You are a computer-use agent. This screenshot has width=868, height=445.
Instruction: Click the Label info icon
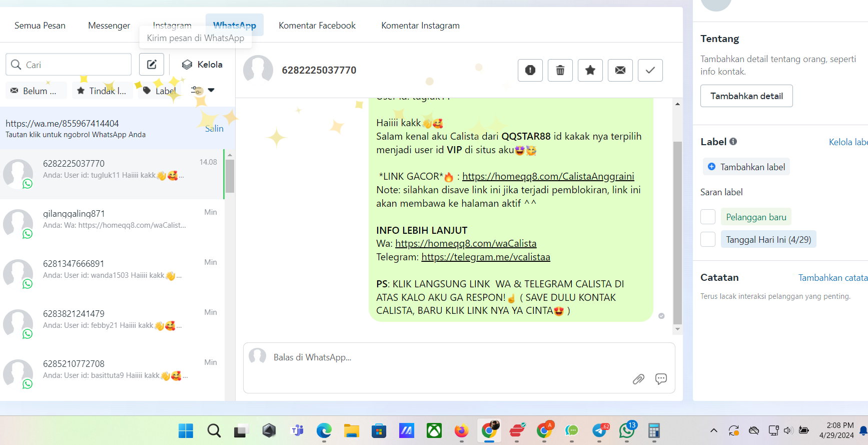coord(733,142)
